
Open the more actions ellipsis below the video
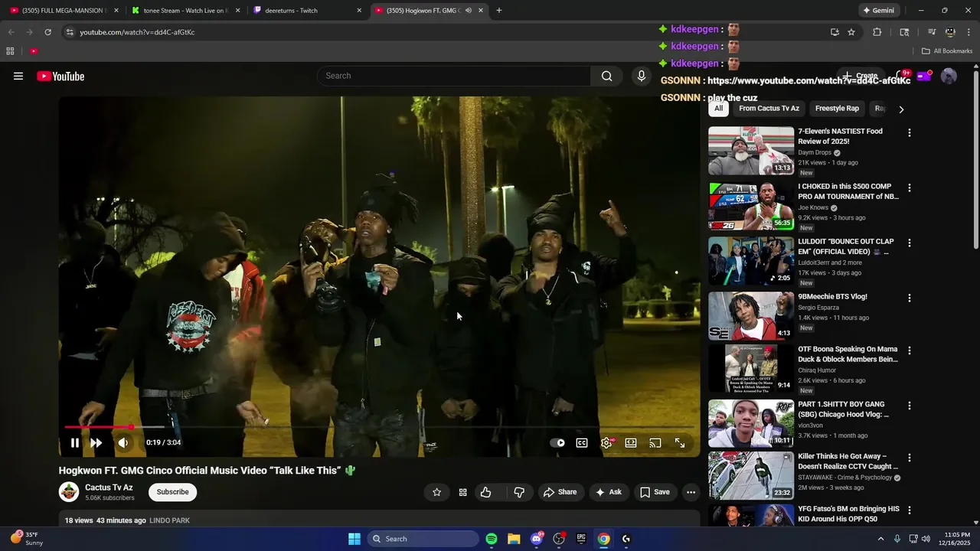click(x=691, y=492)
